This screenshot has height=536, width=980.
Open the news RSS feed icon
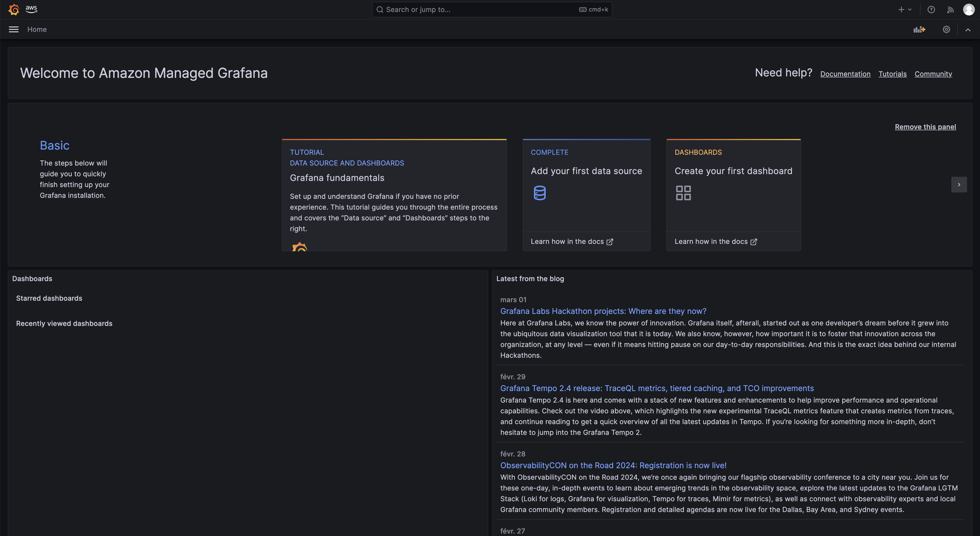click(950, 10)
